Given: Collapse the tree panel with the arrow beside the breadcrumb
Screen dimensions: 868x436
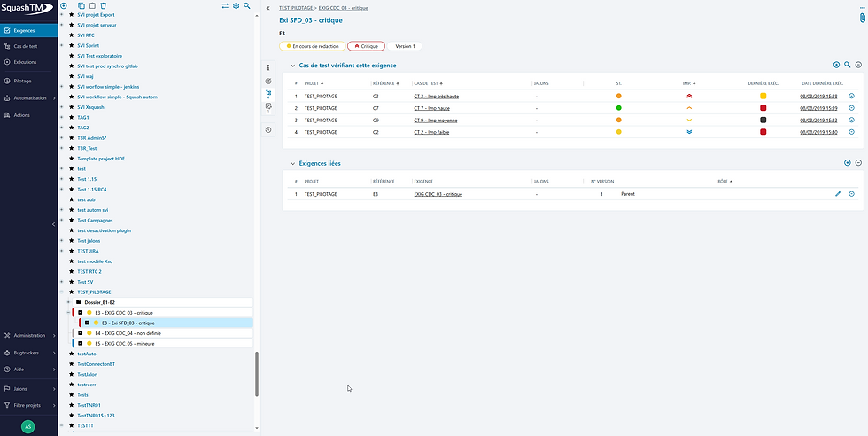Looking at the screenshot, I should tap(268, 8).
